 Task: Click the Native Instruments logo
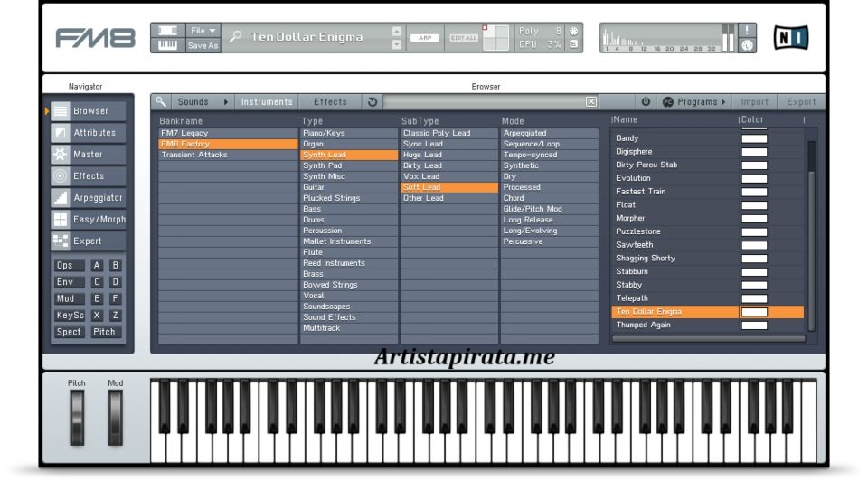coord(790,38)
